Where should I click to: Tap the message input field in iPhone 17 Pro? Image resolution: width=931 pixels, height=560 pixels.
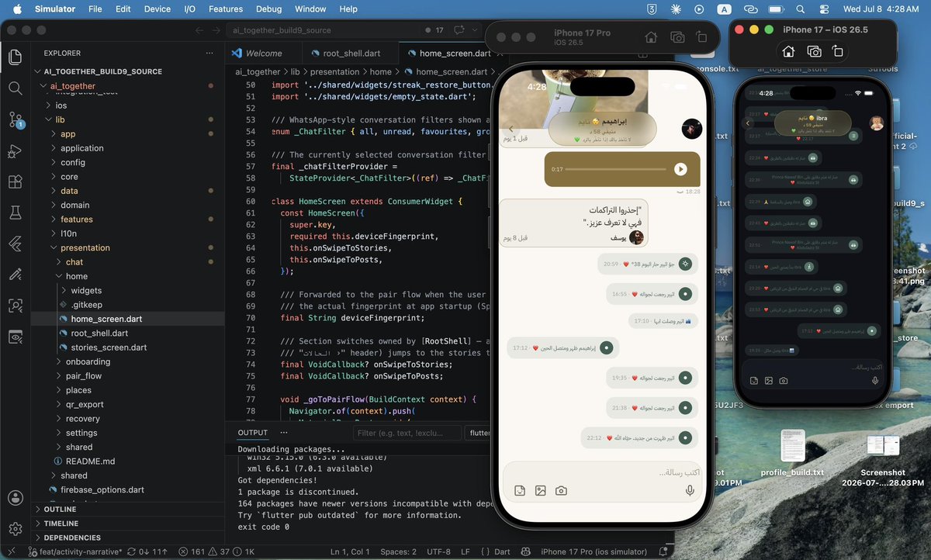pos(603,472)
